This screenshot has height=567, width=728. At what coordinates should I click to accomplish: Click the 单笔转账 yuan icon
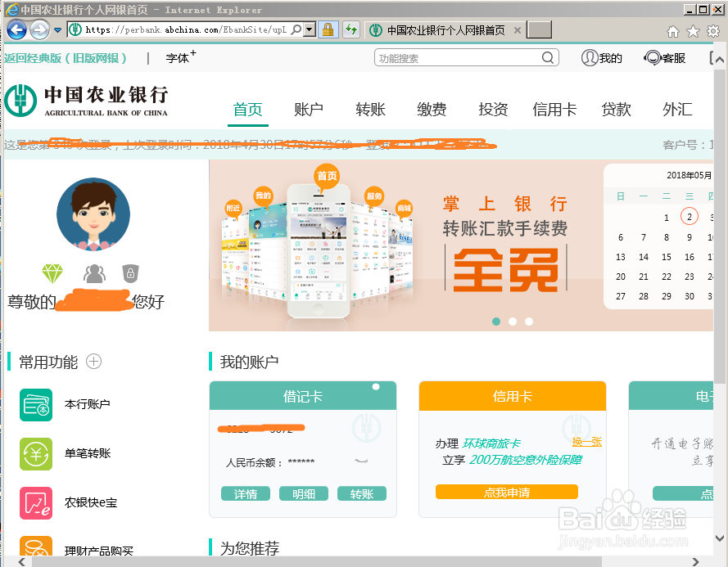tap(36, 454)
